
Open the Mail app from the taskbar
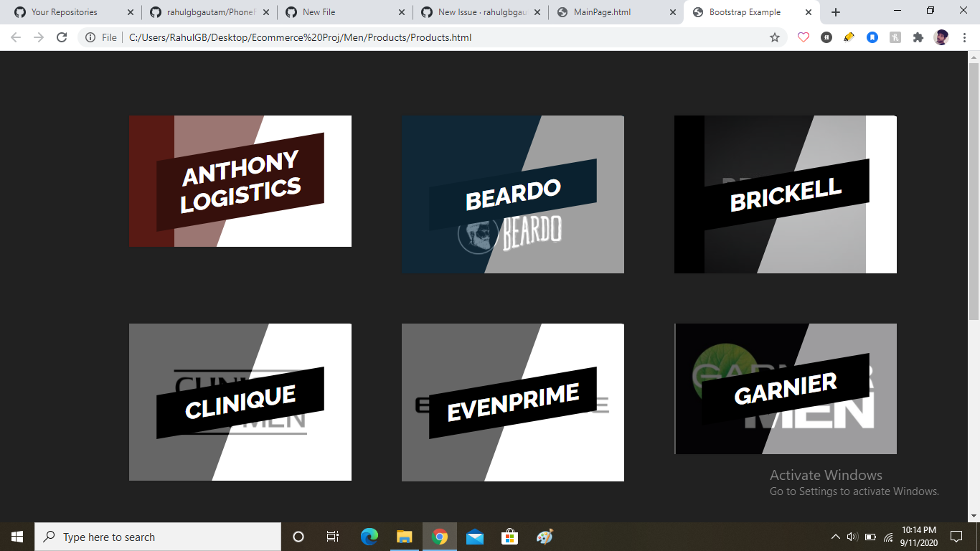click(x=474, y=537)
